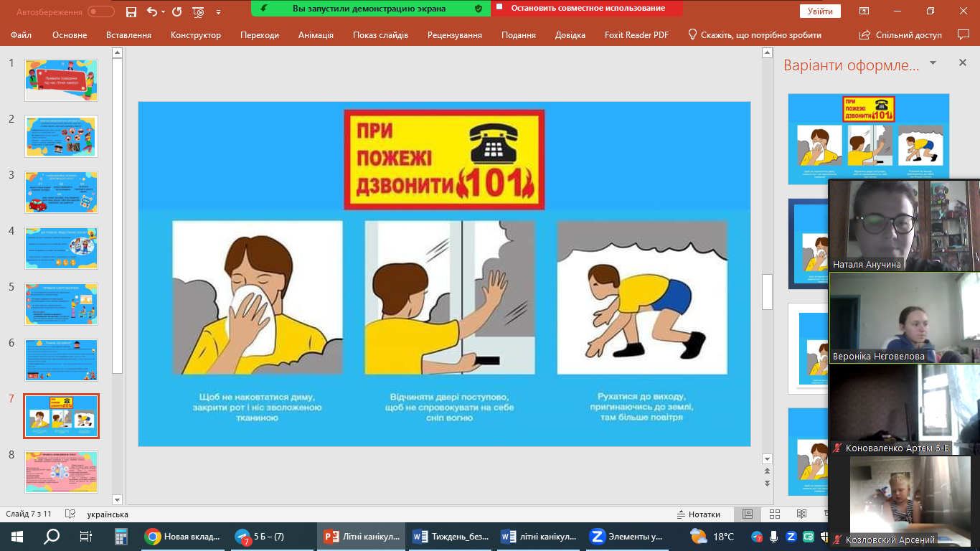This screenshot has width=980, height=551.
Task: Click the Undo arrow icon
Action: pos(151,11)
